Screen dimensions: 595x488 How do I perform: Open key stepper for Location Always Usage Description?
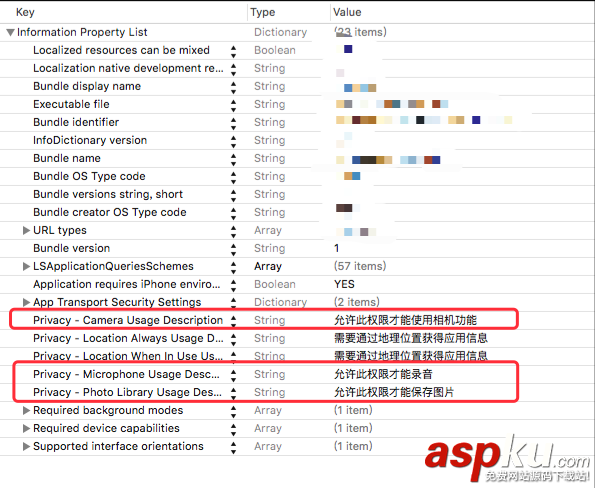coord(233,339)
